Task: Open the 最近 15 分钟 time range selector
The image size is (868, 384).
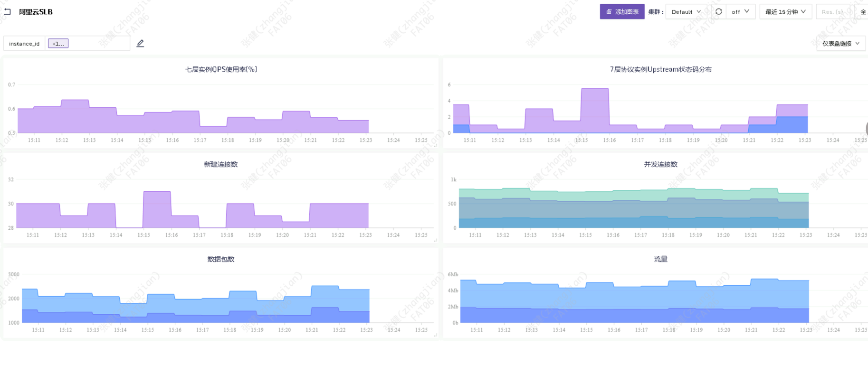Action: pyautogui.click(x=785, y=12)
